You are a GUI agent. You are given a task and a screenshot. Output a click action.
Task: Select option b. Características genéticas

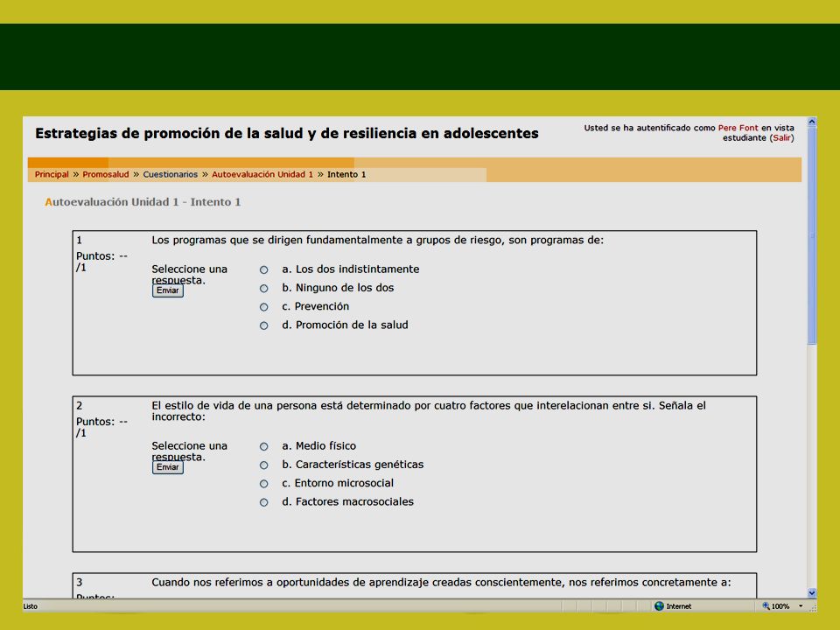(x=263, y=465)
